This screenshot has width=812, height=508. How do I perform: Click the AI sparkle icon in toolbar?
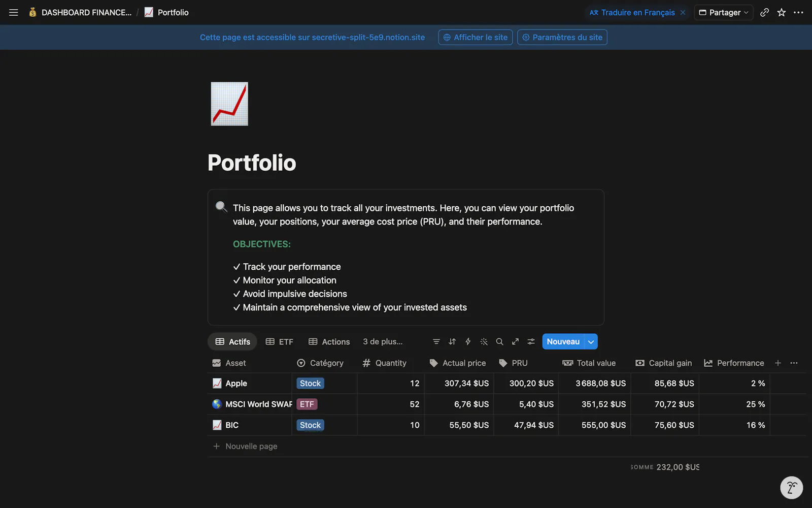coord(484,342)
